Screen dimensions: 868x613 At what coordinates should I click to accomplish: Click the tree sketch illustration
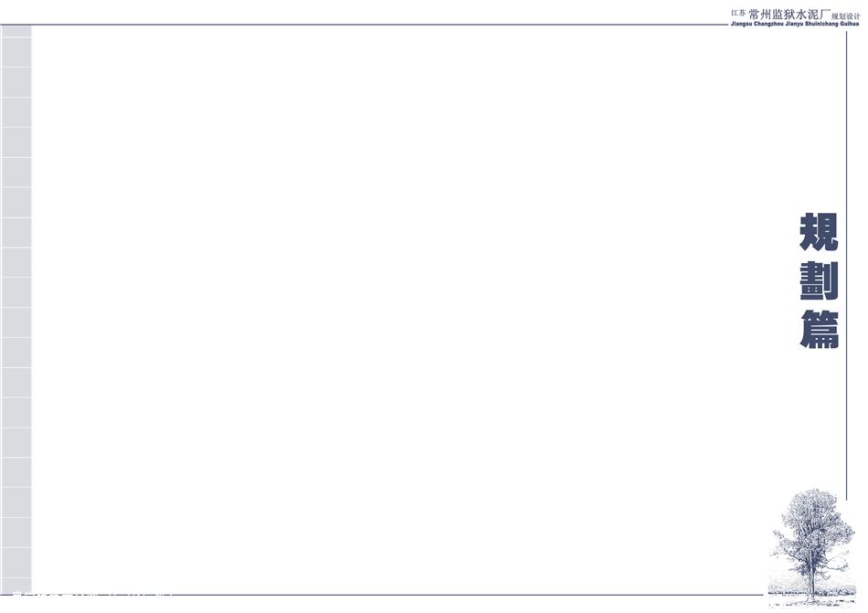[x=811, y=548]
